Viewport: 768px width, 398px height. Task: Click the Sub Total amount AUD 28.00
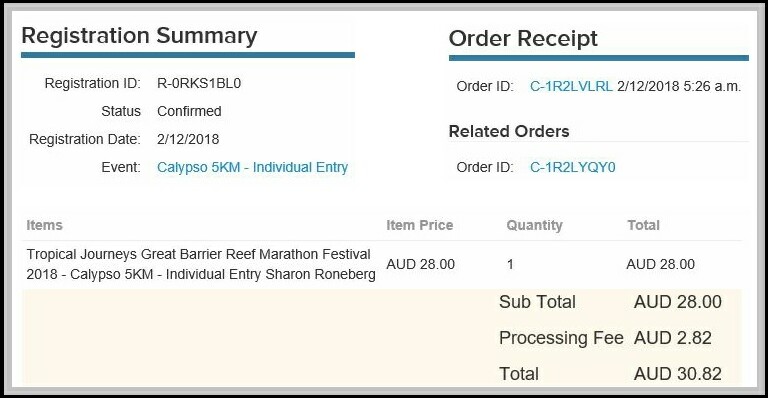(678, 302)
